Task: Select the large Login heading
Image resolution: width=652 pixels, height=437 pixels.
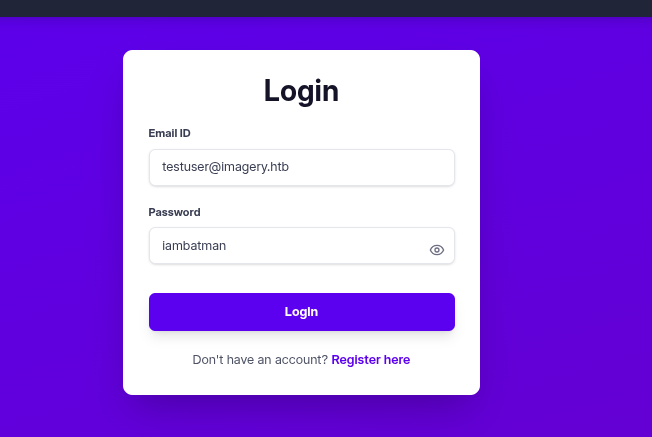Action: pos(301,91)
